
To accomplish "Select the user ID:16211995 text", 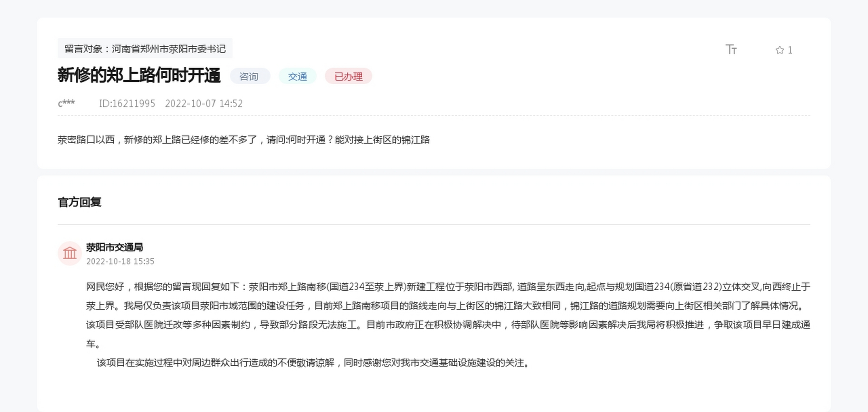I will (127, 103).
